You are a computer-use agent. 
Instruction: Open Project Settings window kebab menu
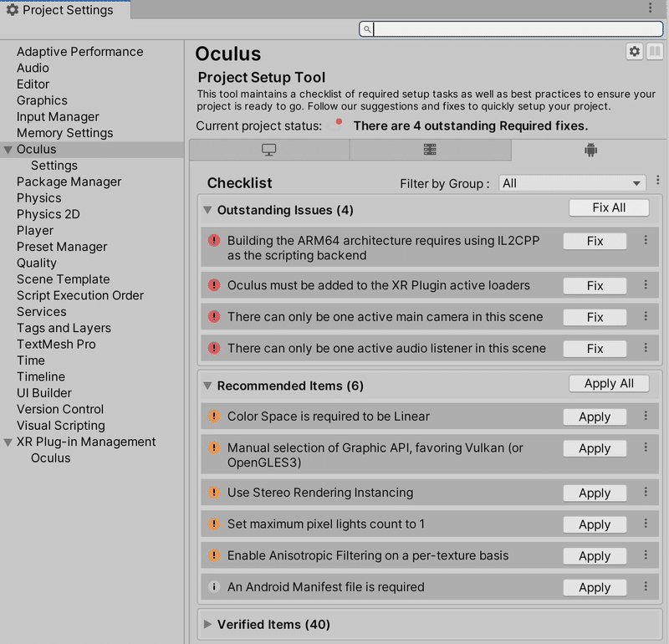[x=651, y=8]
